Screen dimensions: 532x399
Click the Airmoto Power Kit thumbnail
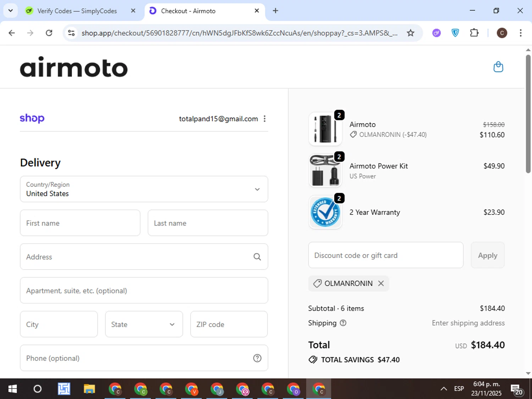[325, 171]
